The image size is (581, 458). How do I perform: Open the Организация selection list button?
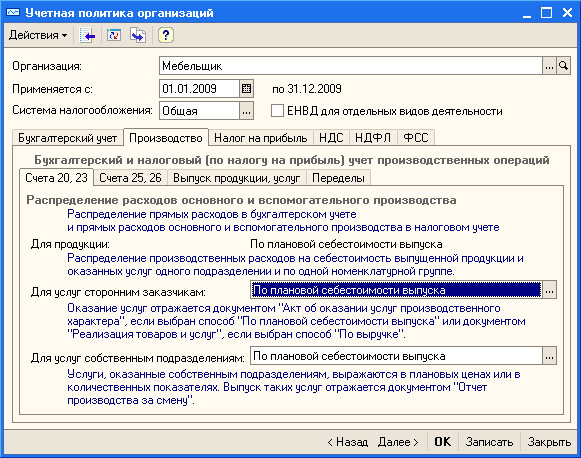click(549, 66)
